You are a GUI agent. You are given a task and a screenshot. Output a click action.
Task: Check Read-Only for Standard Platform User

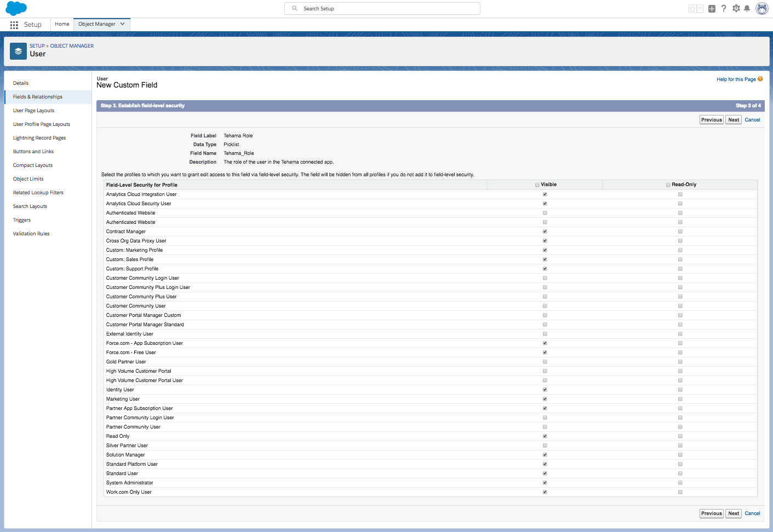pyautogui.click(x=680, y=464)
